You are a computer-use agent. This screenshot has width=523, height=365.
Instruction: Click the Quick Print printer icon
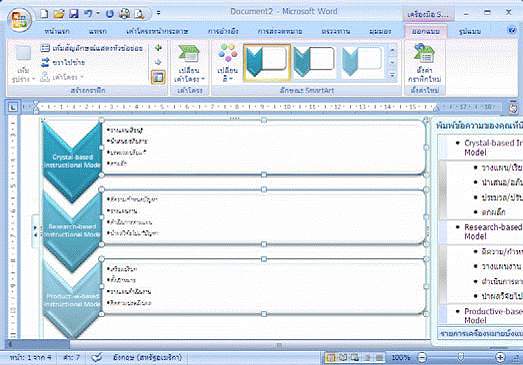click(124, 13)
